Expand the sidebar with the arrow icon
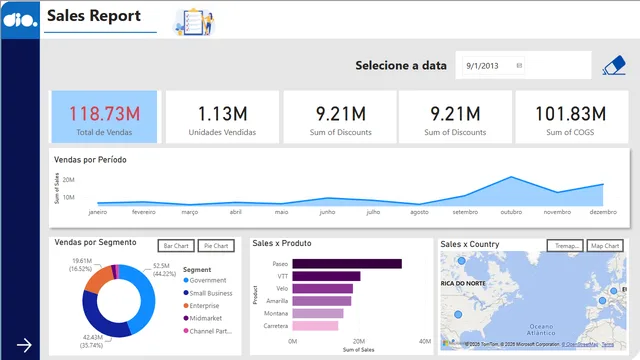The height and width of the screenshot is (360, 640). coord(24,345)
